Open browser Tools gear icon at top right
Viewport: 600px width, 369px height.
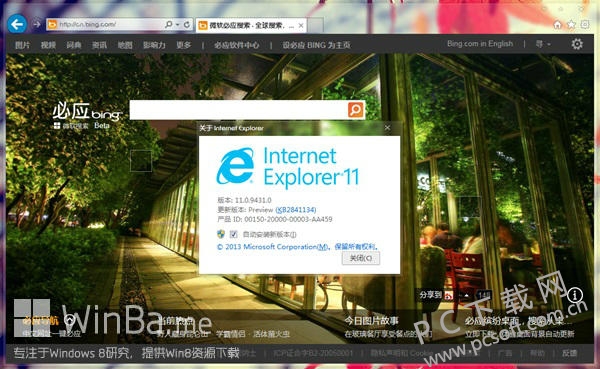click(585, 25)
